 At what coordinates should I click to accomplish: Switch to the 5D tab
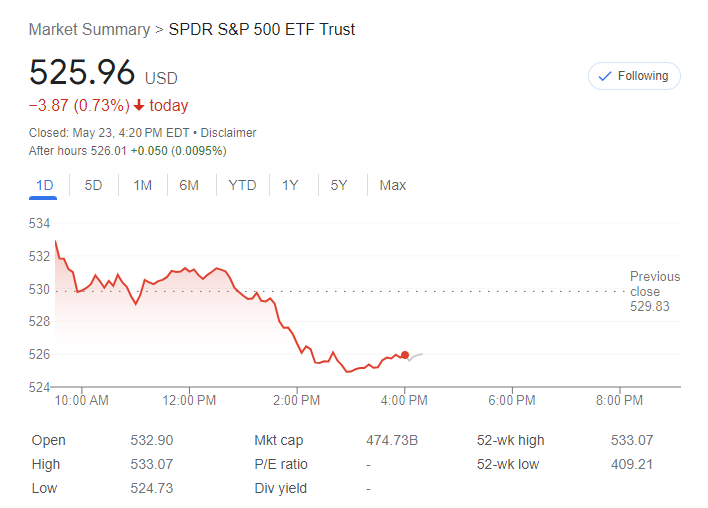click(x=93, y=185)
